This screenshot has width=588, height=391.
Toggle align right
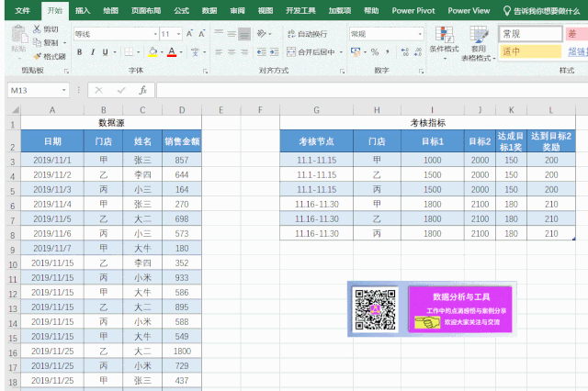[x=244, y=52]
